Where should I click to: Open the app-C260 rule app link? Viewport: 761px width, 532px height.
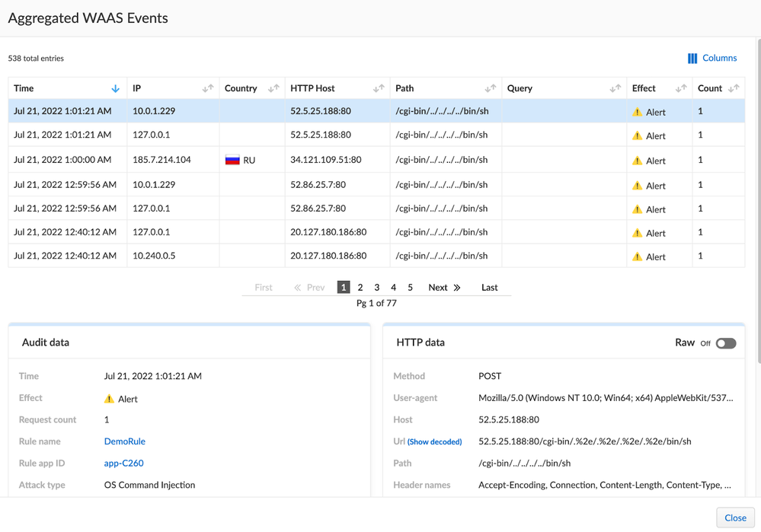tap(123, 463)
